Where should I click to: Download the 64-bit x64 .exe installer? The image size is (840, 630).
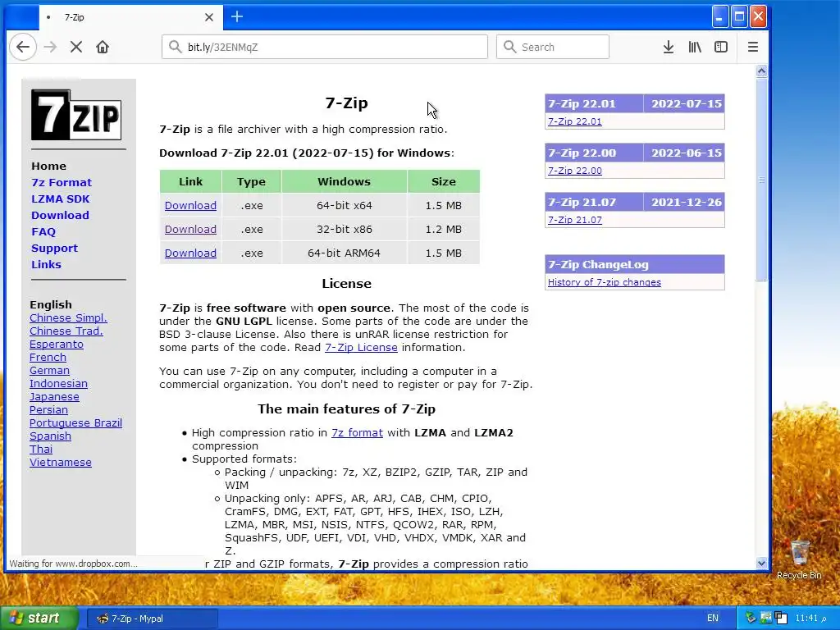pos(190,206)
